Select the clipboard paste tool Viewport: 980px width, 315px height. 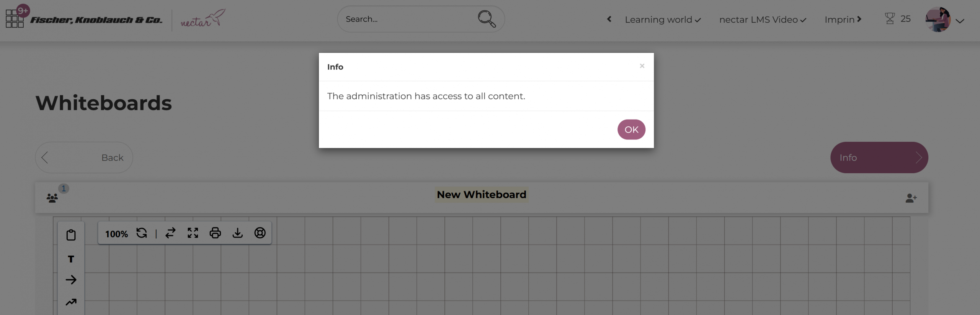click(x=71, y=235)
